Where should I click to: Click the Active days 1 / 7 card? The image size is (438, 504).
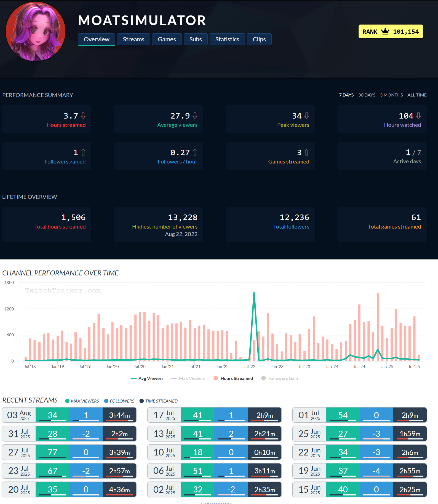(382, 156)
